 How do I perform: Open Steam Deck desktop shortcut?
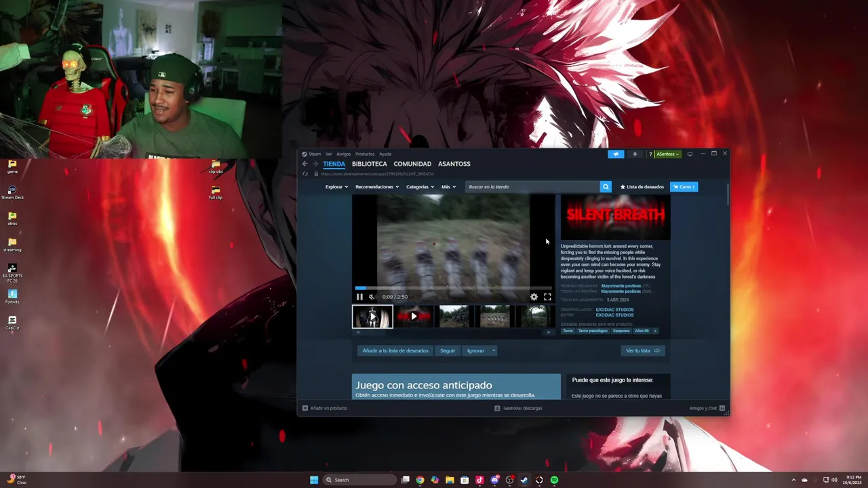[12, 192]
